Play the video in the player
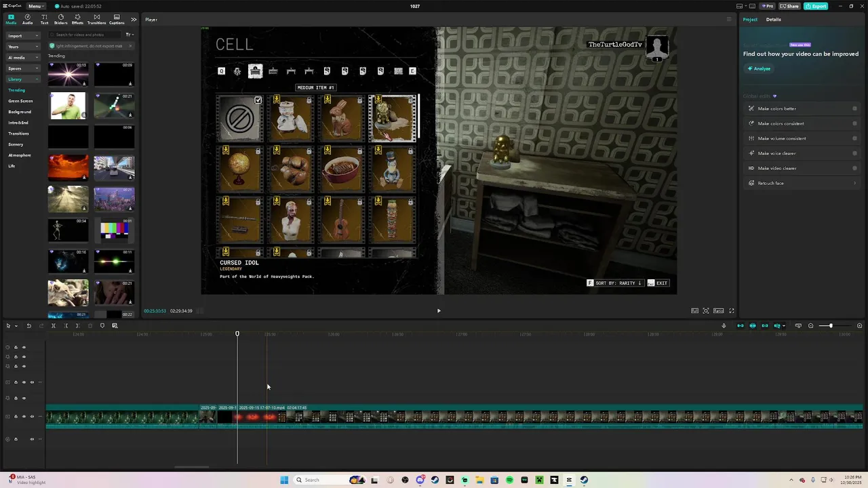 pyautogui.click(x=439, y=311)
